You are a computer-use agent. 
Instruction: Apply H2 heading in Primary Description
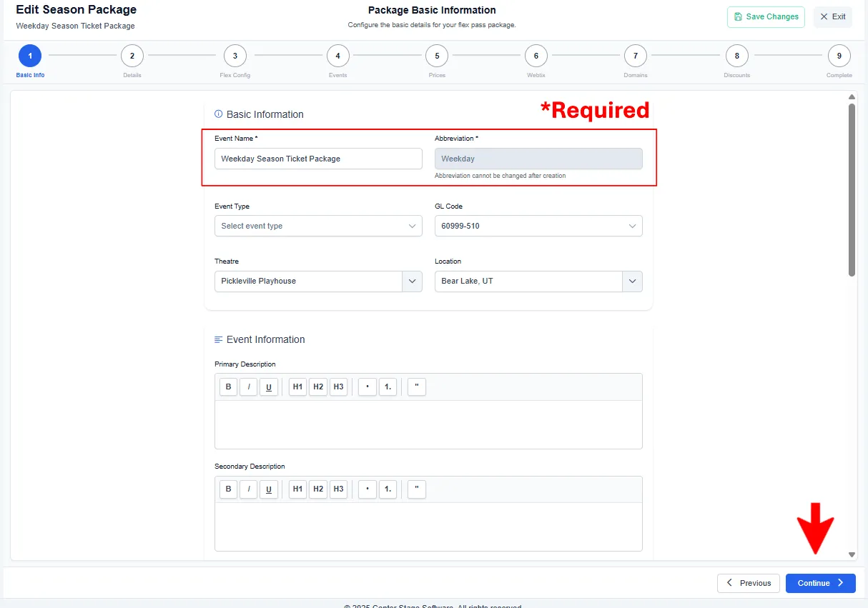(318, 387)
